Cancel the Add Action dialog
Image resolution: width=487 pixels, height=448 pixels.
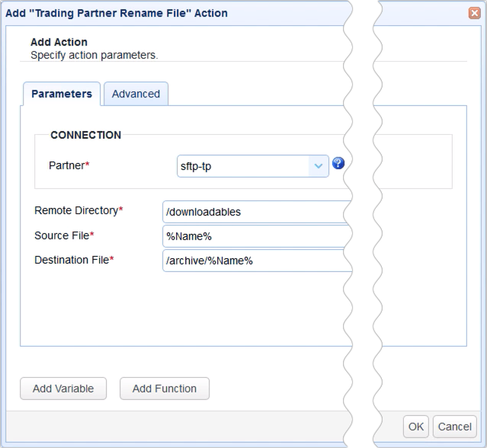click(454, 427)
